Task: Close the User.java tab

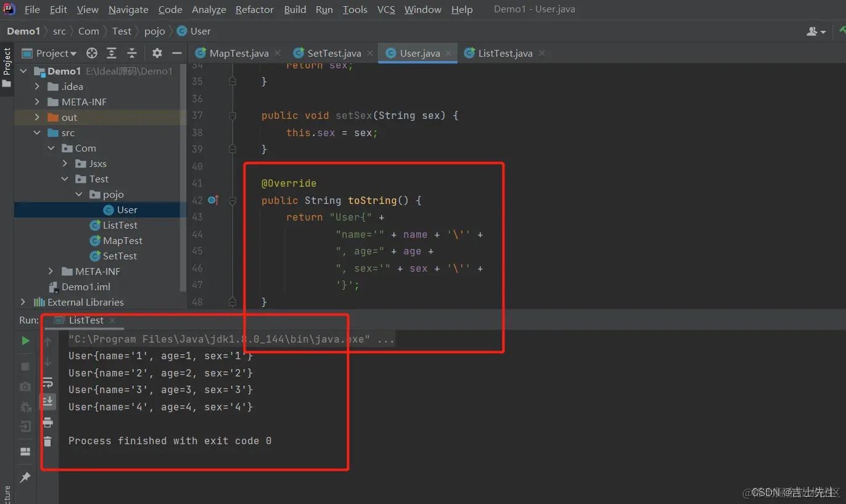Action: click(449, 53)
